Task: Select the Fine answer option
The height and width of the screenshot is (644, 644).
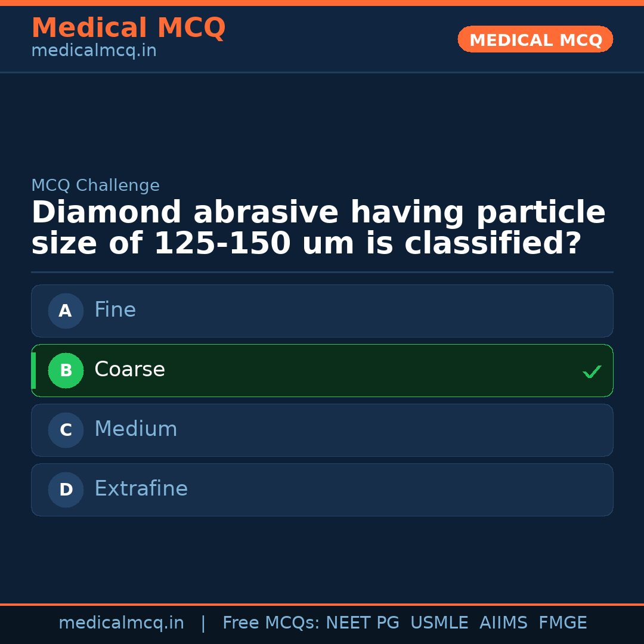Action: tap(322, 311)
